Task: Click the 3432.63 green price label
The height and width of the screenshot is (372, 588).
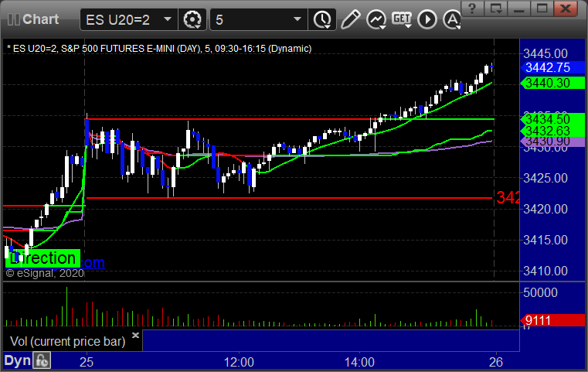Action: point(552,131)
